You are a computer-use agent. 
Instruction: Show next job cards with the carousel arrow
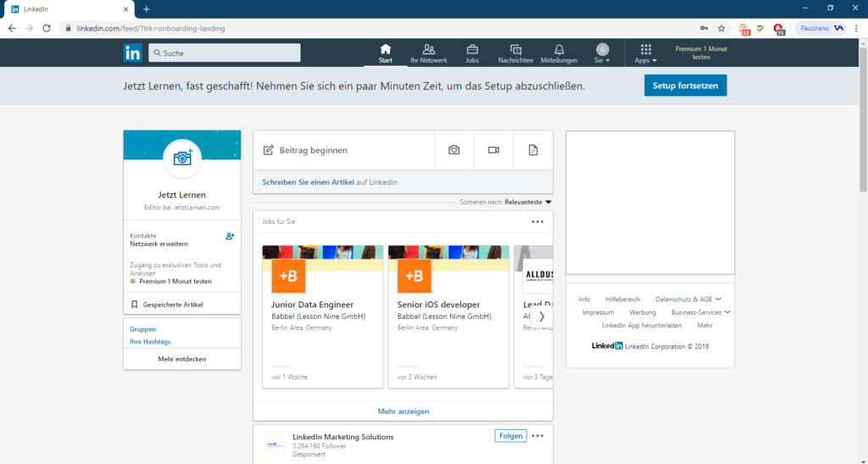tap(542, 316)
